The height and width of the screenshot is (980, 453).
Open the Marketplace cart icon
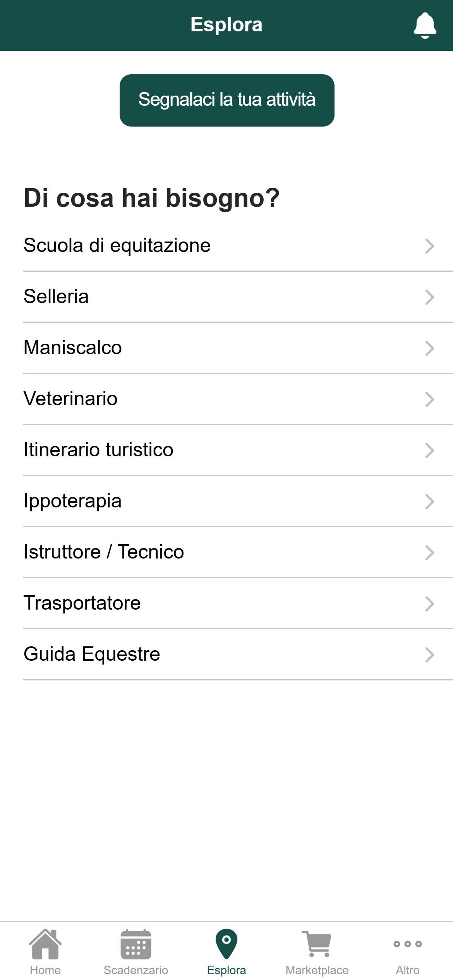click(x=317, y=944)
